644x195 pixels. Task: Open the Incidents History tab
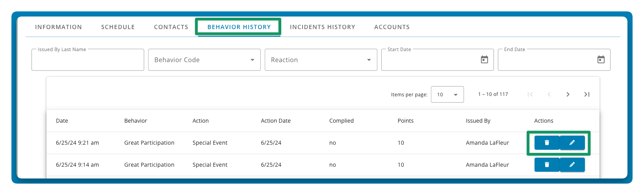coord(323,27)
